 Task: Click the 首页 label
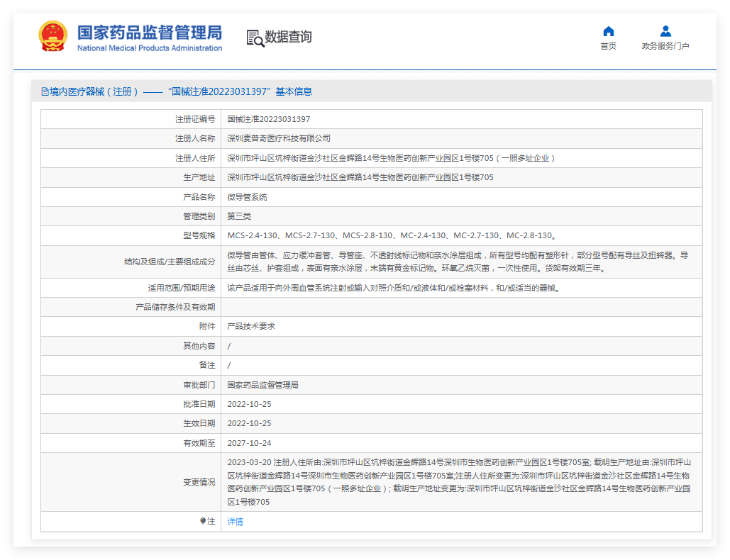609,46
